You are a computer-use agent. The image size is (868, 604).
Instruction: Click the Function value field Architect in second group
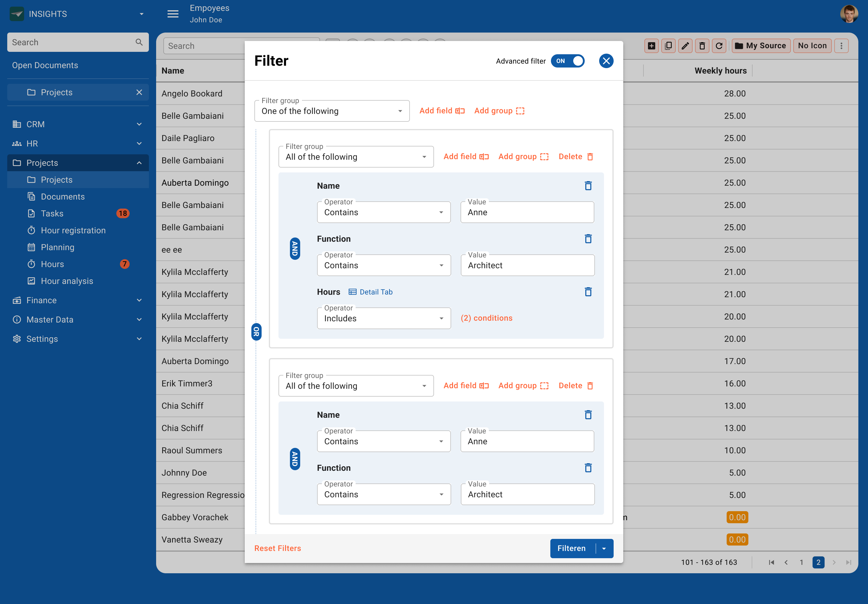pyautogui.click(x=527, y=494)
